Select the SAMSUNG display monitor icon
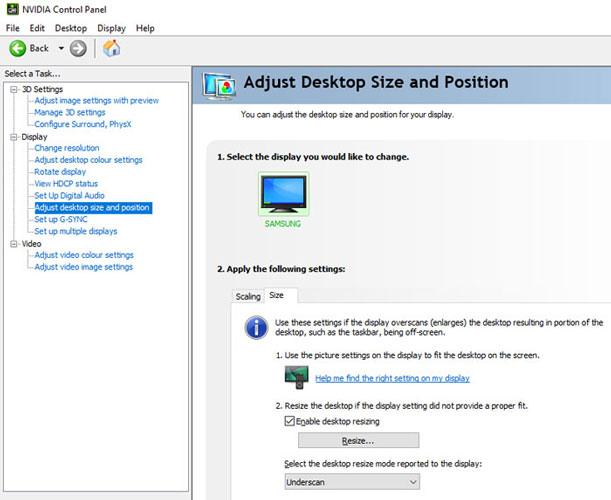The height and width of the screenshot is (500, 611). 283,195
